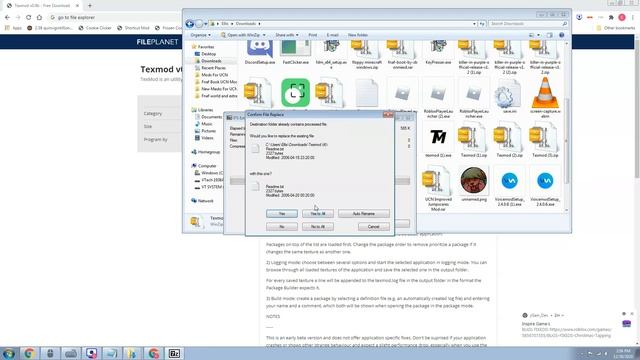Image resolution: width=640 pixels, height=360 pixels.
Task: Open a new Chrome tab
Action: (x=89, y=6)
